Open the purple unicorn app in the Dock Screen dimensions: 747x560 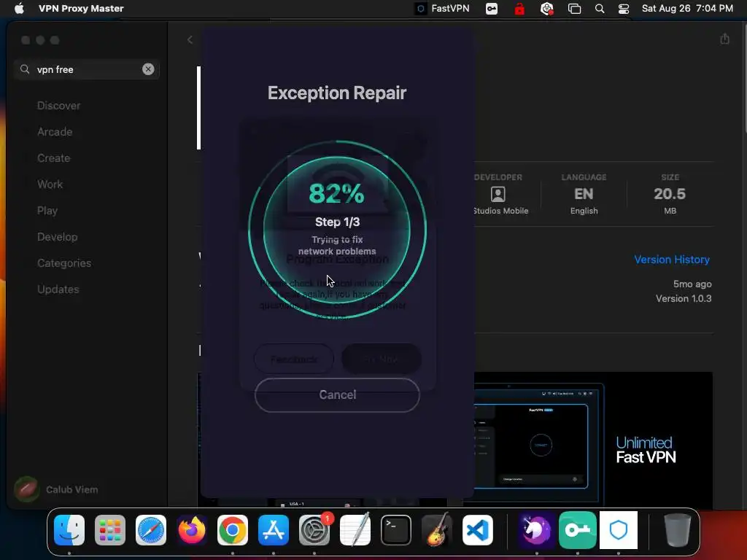536,530
